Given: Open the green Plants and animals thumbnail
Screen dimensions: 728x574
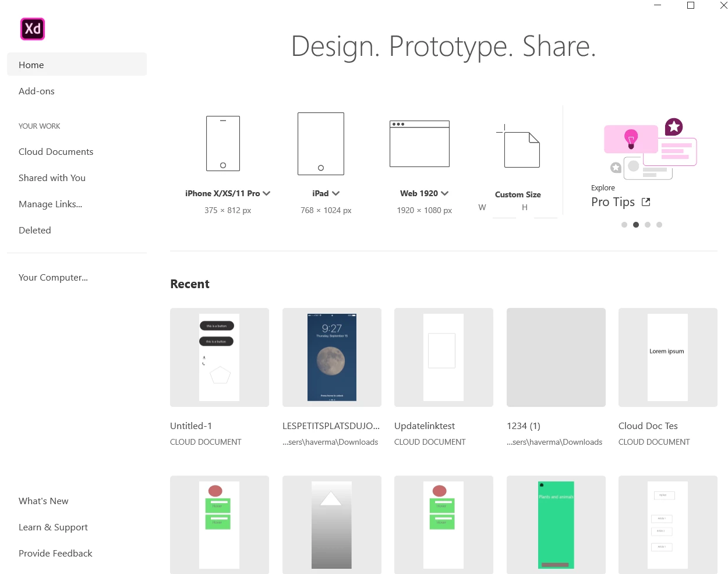Looking at the screenshot, I should coord(556,525).
